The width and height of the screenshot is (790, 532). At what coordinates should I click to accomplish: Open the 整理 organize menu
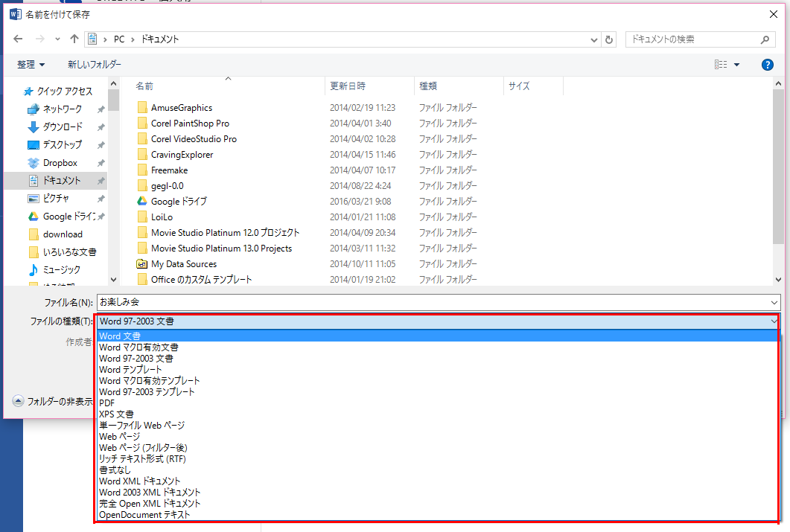click(31, 65)
